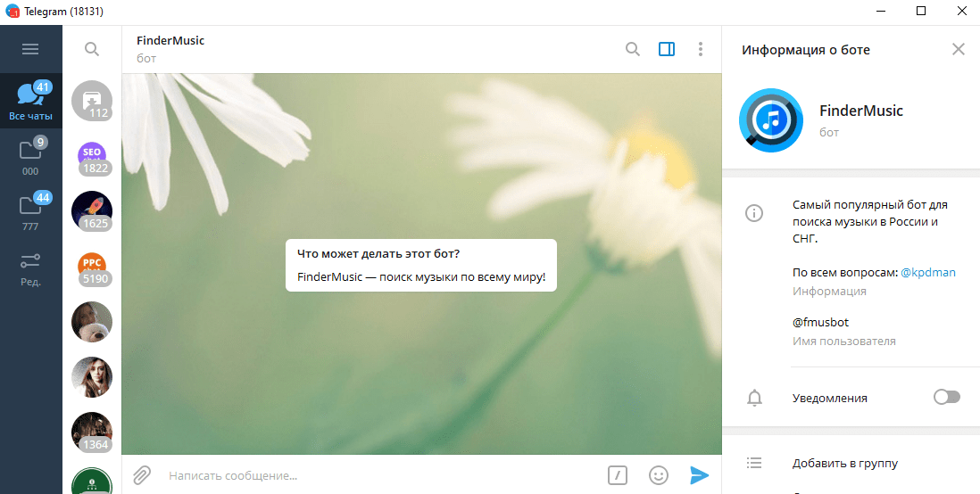Open the three-dot chat options menu

701,49
